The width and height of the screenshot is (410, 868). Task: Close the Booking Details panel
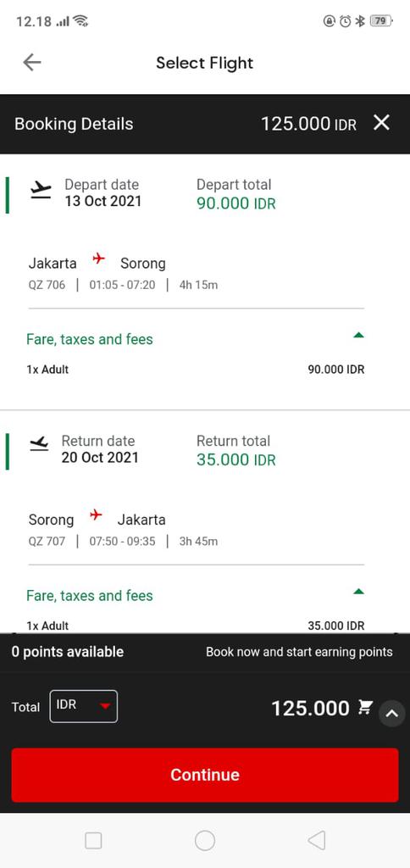tap(382, 123)
